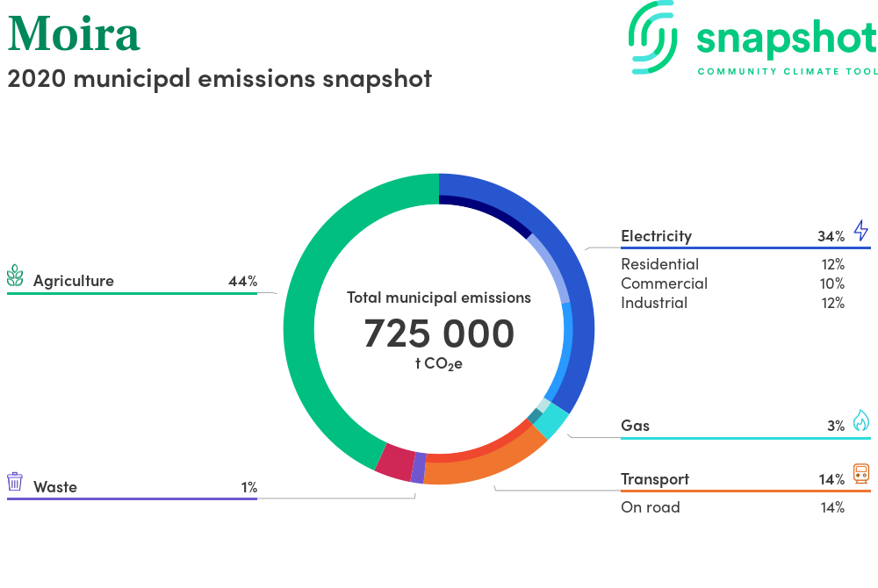Click the Electricity lightning bolt icon
The image size is (878, 588).
pos(860,231)
